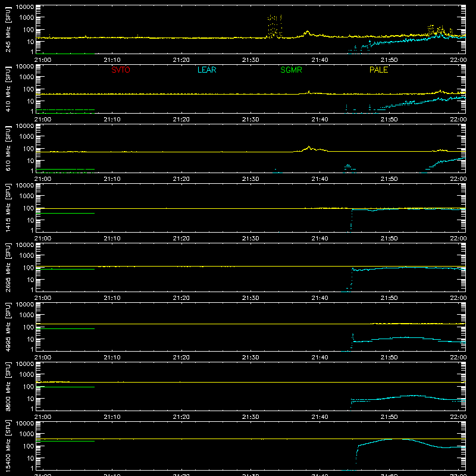Click the yellow peak near 21:38 on 610 MHz plot
The height and width of the screenshot is (476, 476).
coord(309,147)
